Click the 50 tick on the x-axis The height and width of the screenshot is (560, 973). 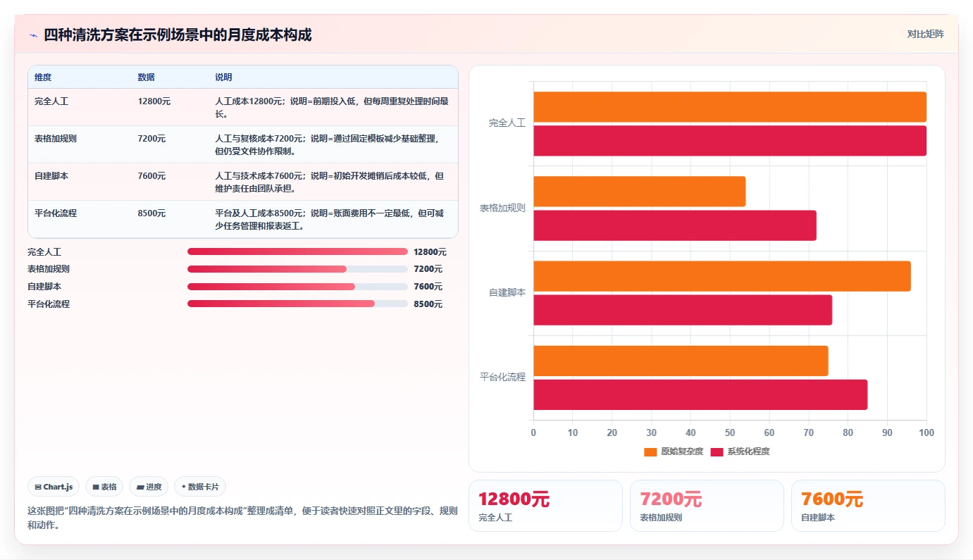pyautogui.click(x=730, y=433)
